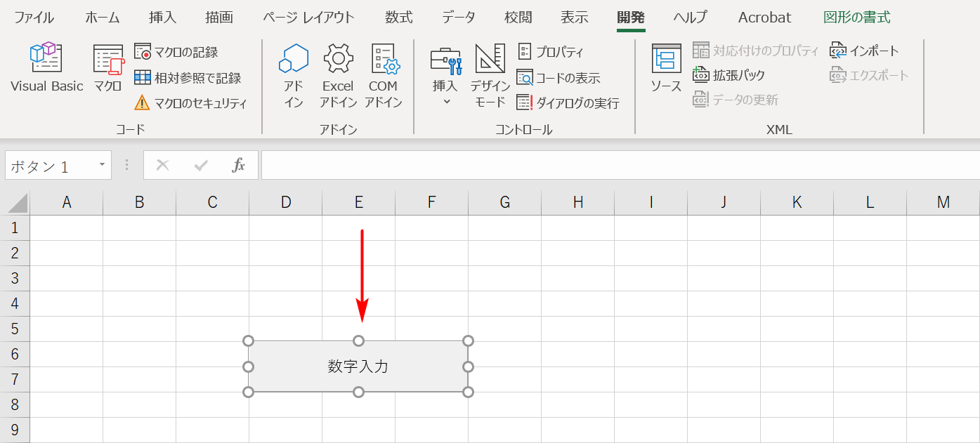Select the 数字入力 button shape
The height and width of the screenshot is (443, 980).
[358, 366]
